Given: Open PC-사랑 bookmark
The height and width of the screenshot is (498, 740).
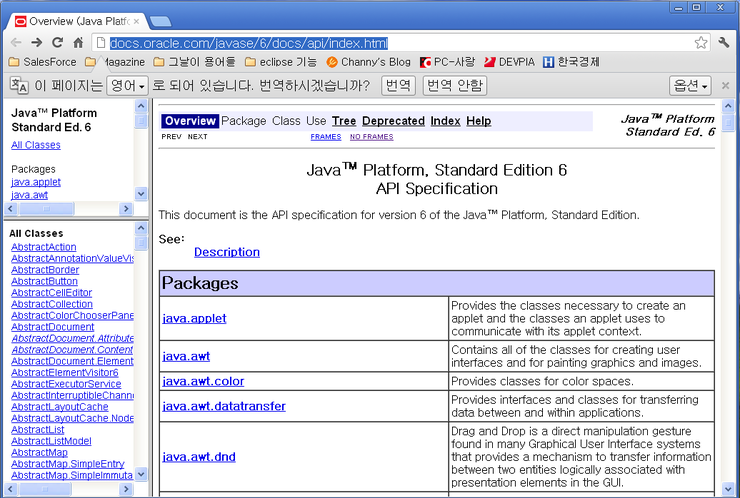Looking at the screenshot, I should tap(447, 62).
